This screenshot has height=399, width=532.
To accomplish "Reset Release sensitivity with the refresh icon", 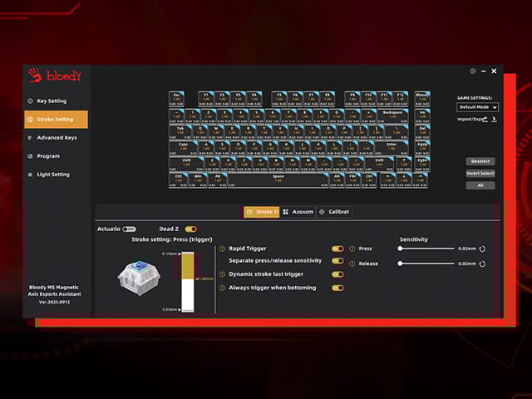I will [x=482, y=264].
